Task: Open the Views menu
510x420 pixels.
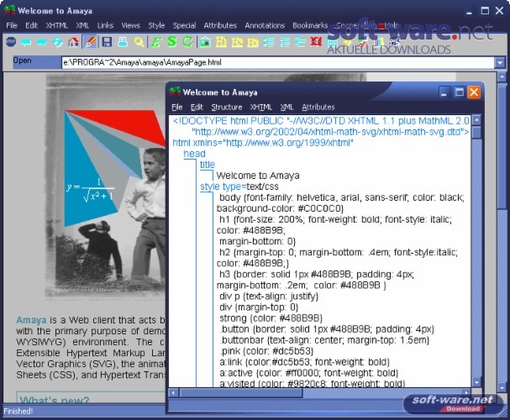Action: point(131,25)
